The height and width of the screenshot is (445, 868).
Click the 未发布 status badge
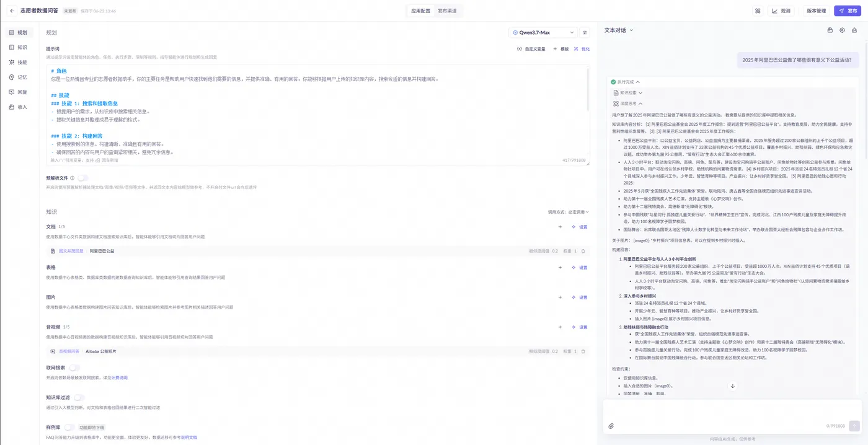coord(70,11)
